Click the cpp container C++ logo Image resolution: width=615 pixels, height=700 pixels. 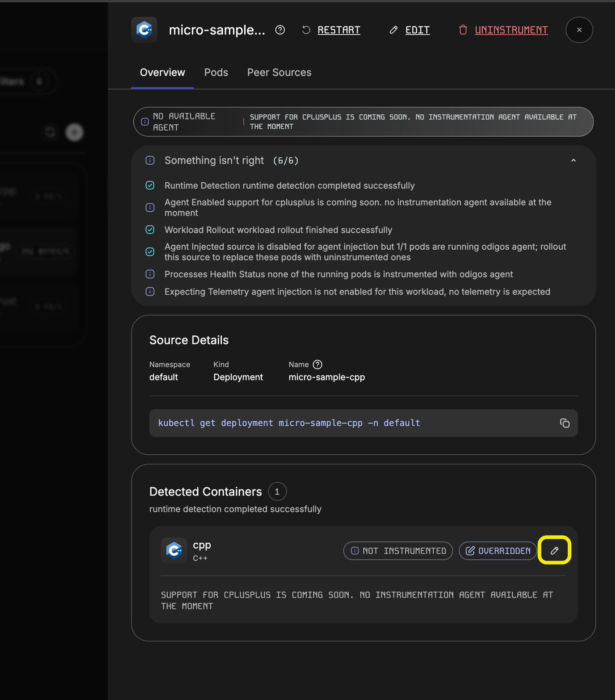tap(174, 551)
